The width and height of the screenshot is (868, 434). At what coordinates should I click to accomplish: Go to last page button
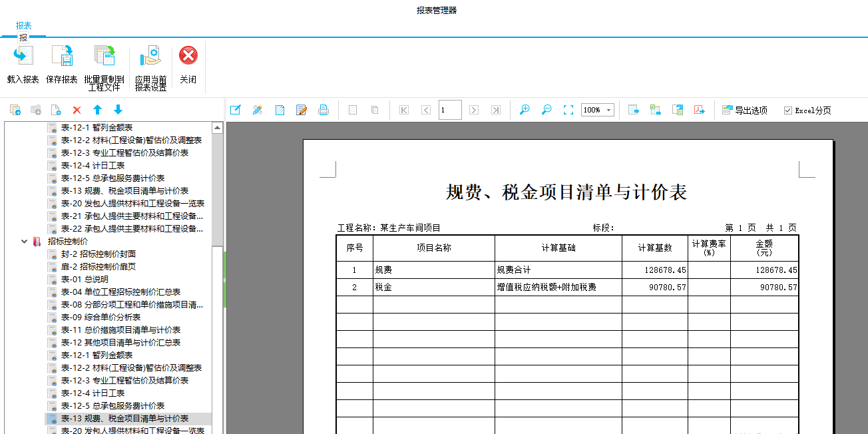click(x=496, y=110)
